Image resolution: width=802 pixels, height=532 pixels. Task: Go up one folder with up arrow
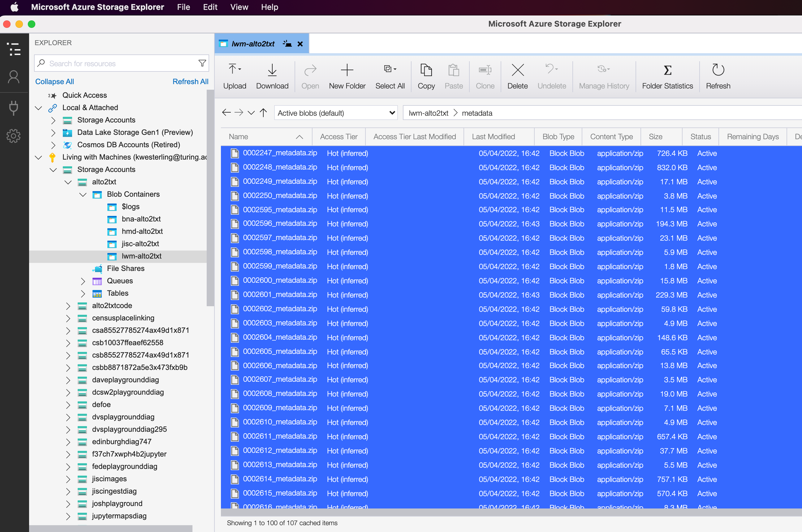pyautogui.click(x=263, y=113)
